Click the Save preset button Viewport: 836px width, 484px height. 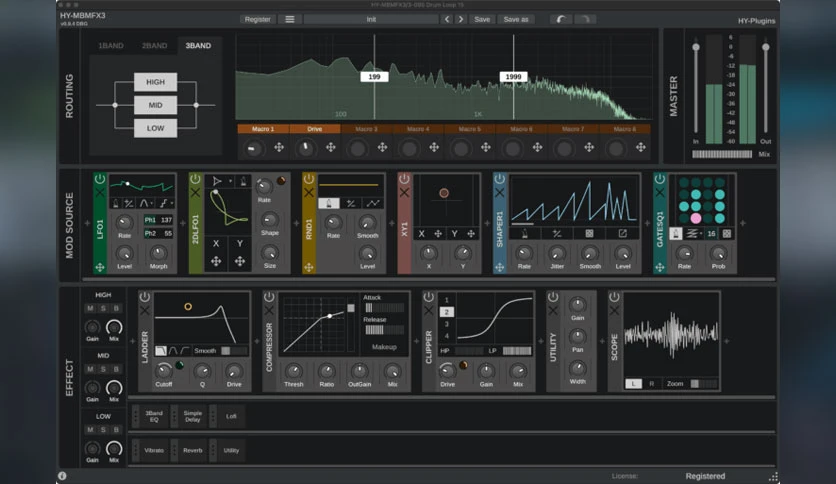click(x=482, y=19)
